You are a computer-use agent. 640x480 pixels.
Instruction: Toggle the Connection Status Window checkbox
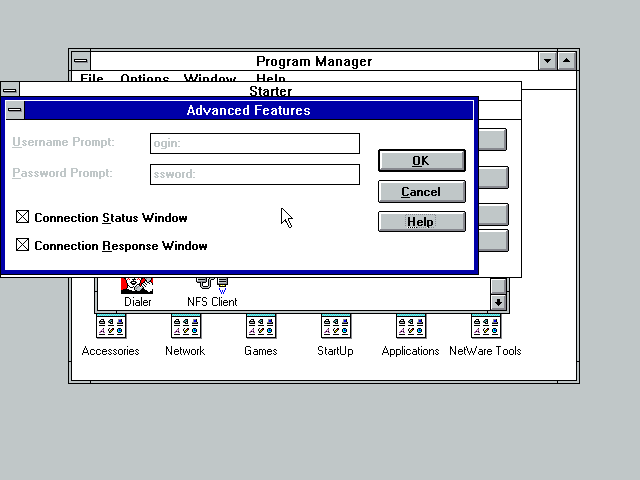tap(23, 217)
